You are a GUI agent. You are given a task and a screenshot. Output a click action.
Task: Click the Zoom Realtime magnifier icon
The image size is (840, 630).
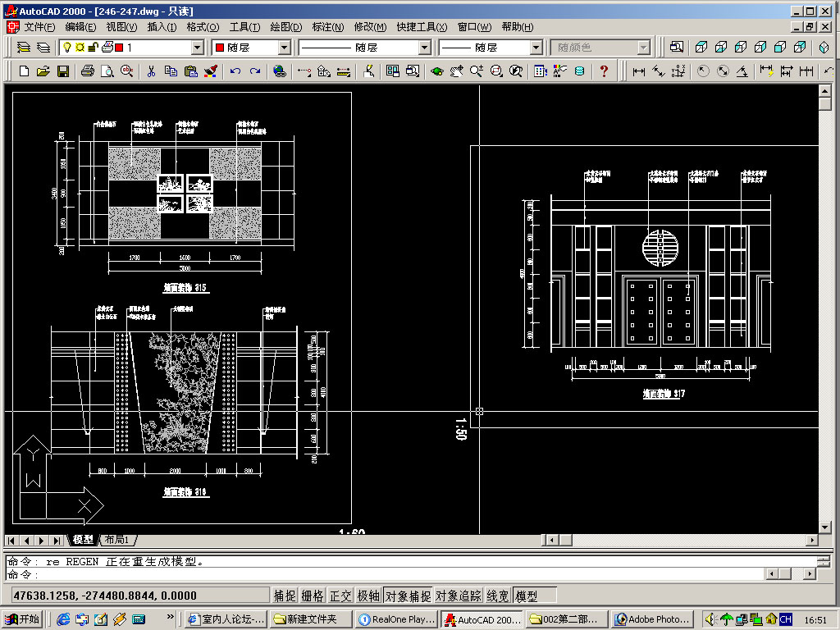point(477,71)
